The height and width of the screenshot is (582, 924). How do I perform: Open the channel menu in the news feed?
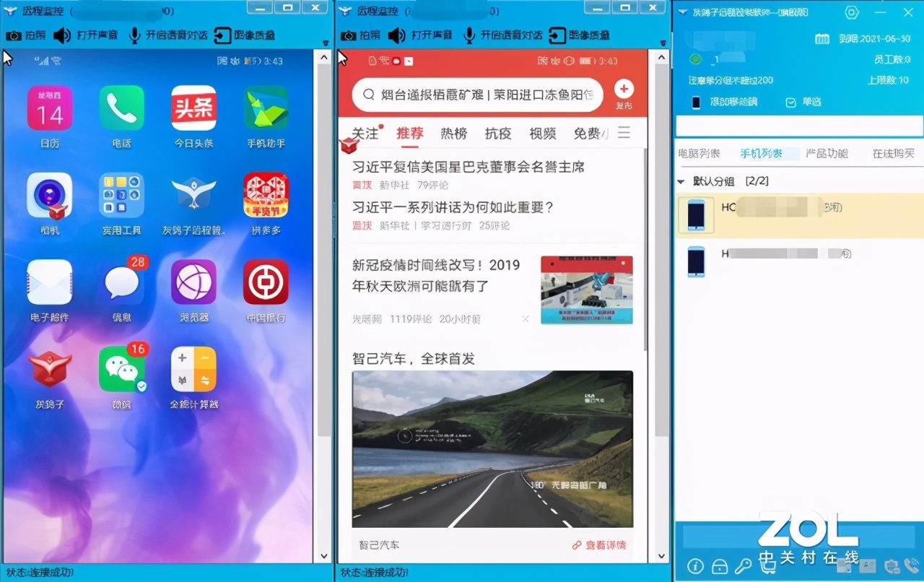tap(624, 133)
